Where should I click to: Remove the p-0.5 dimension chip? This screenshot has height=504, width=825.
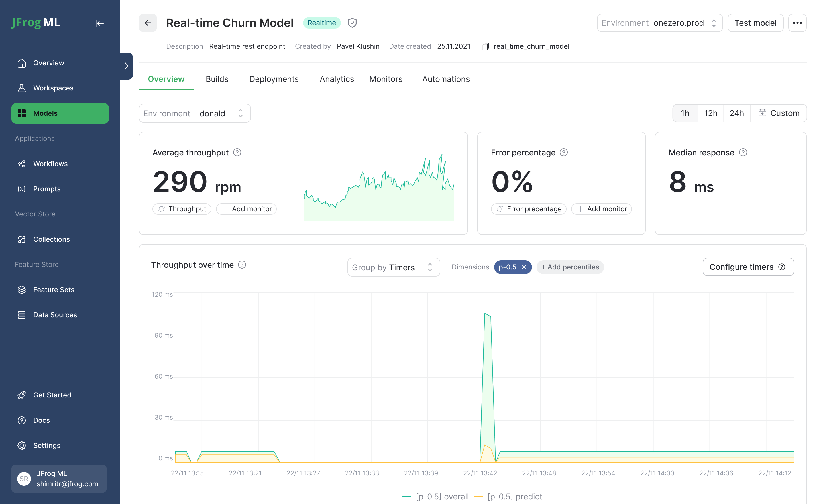pyautogui.click(x=524, y=267)
